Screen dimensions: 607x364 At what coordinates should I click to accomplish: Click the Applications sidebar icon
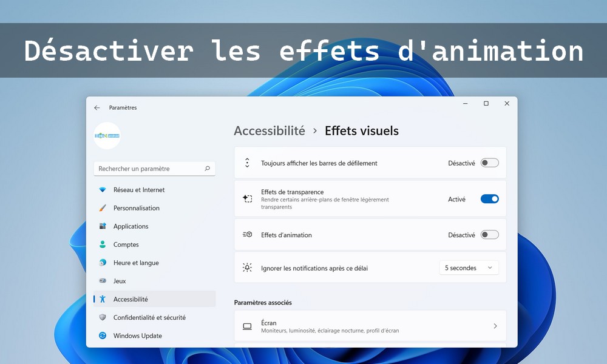coord(103,226)
